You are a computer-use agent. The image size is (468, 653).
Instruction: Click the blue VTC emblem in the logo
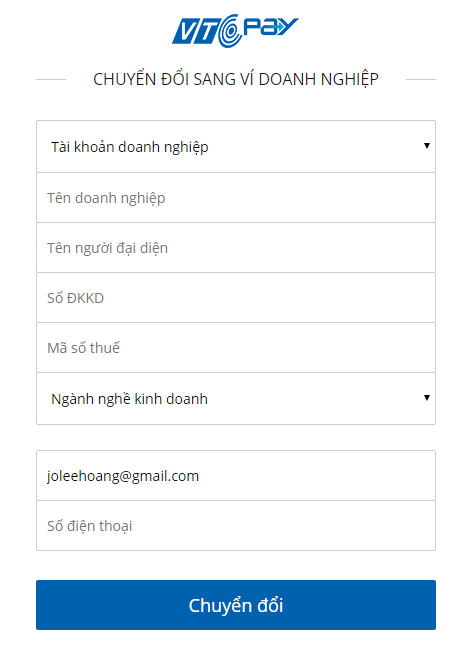click(x=196, y=32)
